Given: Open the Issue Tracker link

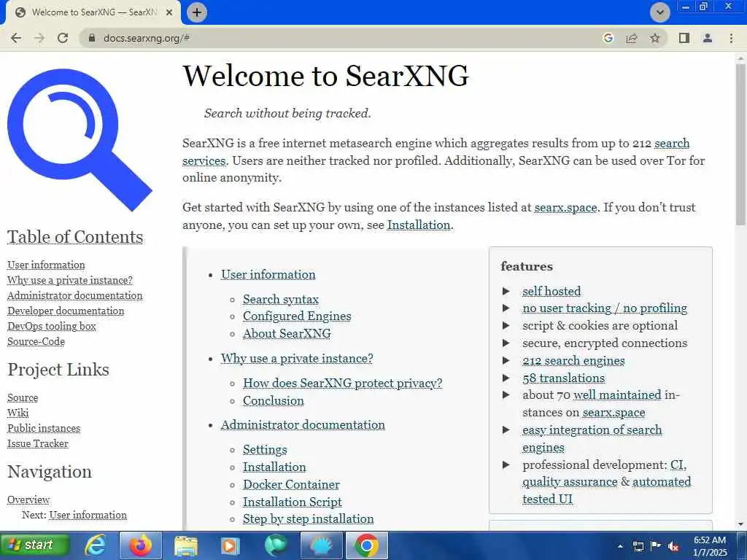Looking at the screenshot, I should (x=38, y=443).
